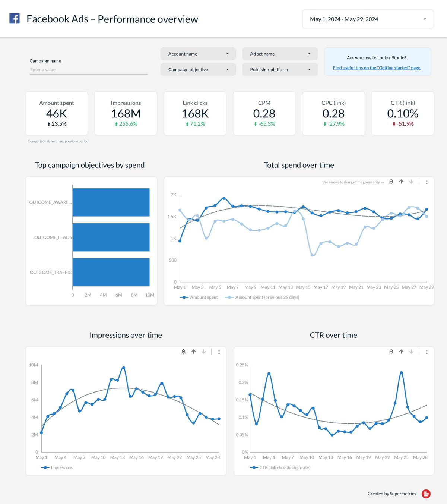Viewport: 447px width, 504px height.
Task: Click the Campaign name input field
Action: tap(88, 69)
